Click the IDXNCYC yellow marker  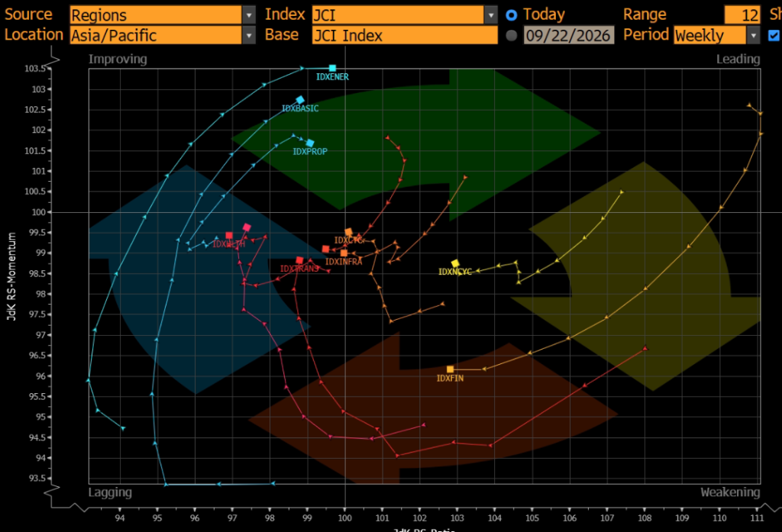point(455,263)
